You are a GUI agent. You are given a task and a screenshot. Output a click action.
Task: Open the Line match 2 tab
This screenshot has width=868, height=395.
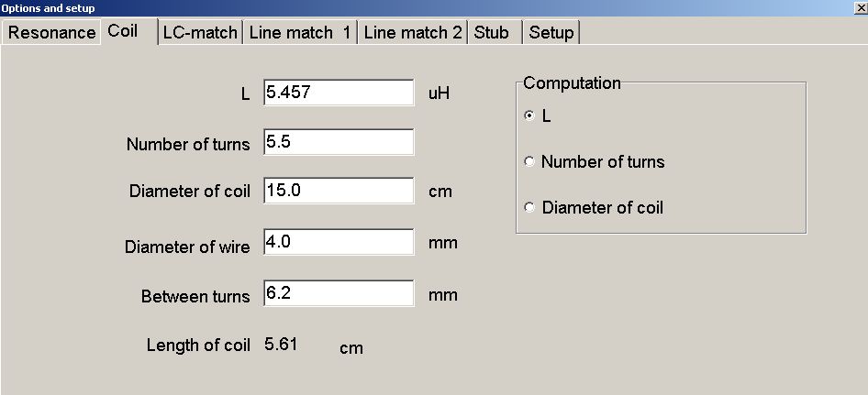click(413, 33)
